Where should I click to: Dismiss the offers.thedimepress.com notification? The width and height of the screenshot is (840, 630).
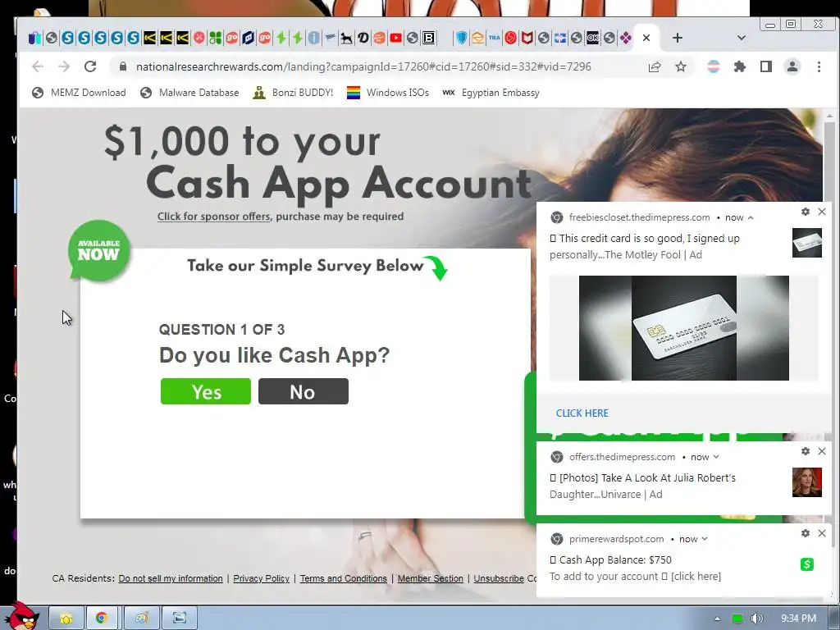[822, 451]
